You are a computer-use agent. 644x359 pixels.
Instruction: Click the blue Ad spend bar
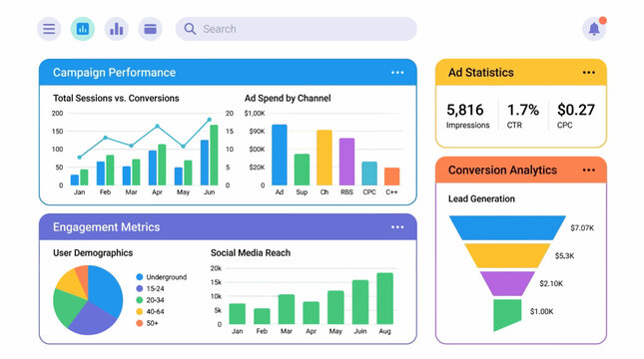coord(280,155)
